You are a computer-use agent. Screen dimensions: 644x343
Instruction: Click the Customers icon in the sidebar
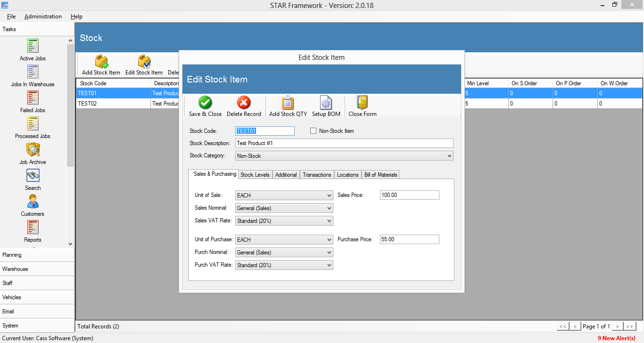(x=33, y=202)
